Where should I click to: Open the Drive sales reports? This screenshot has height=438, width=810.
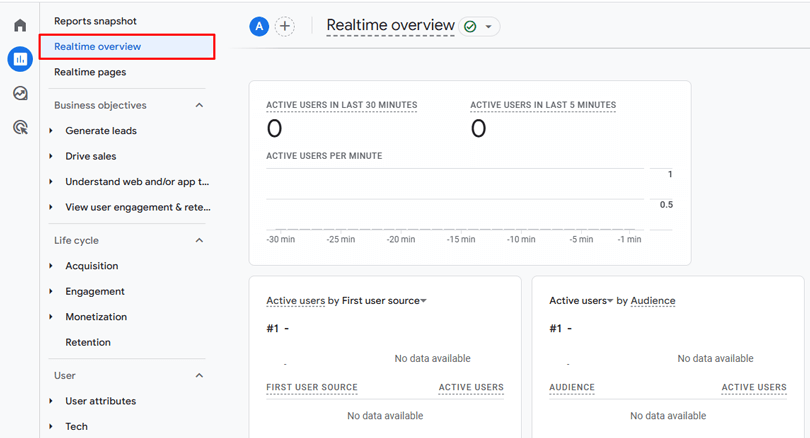(90, 156)
